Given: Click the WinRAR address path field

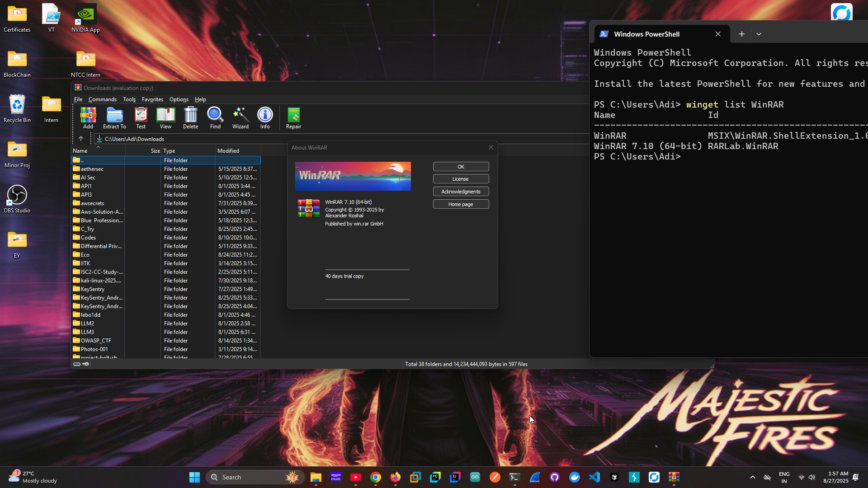Looking at the screenshot, I should tap(342, 139).
